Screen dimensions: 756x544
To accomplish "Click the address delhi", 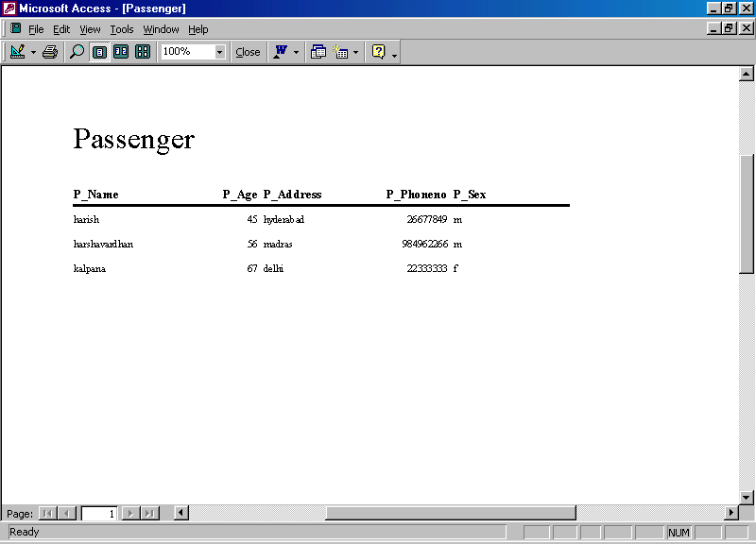I will tap(273, 268).
